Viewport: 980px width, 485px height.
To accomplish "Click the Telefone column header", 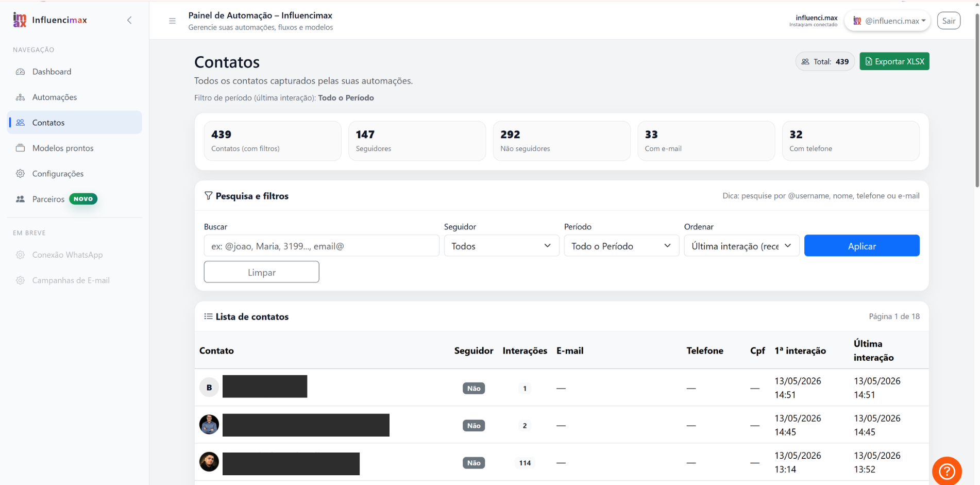I will (x=705, y=350).
